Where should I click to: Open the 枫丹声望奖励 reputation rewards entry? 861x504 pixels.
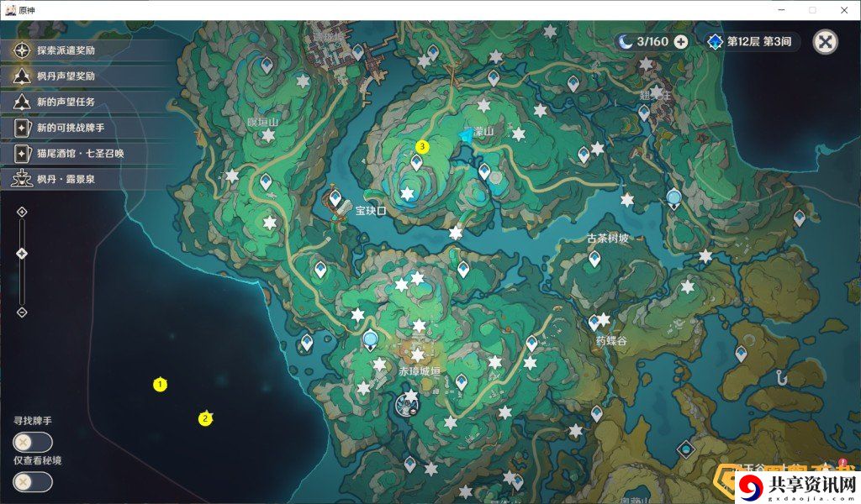point(87,76)
